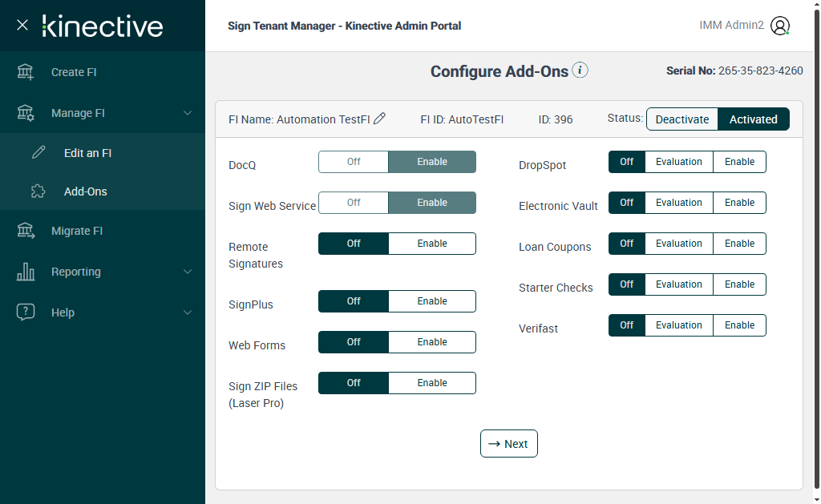Click the FI Name: Automation TestFI text
The width and height of the screenshot is (821, 504).
point(300,119)
